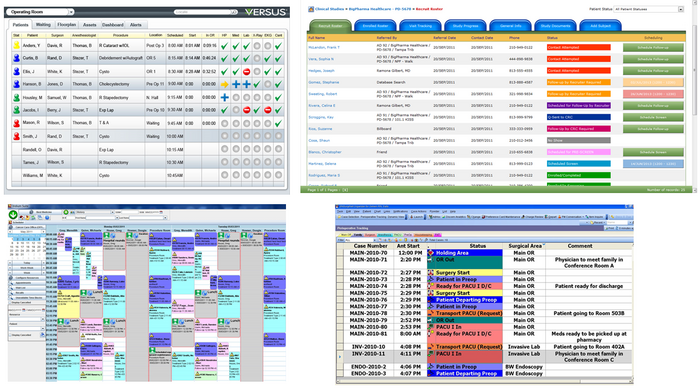Viewport: 700px width, 390px height.
Task: Click No Show status for Coss, Shaun
Action: [578, 141]
